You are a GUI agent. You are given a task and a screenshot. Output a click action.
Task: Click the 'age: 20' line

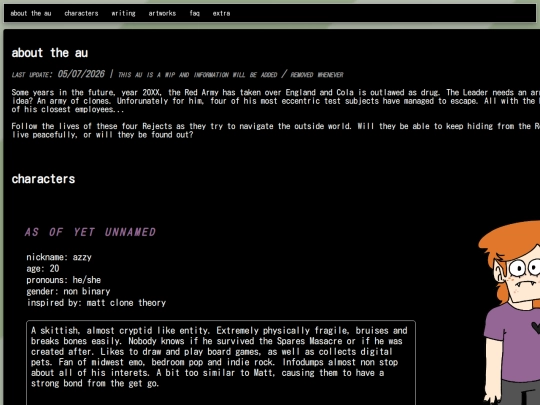pos(43,269)
